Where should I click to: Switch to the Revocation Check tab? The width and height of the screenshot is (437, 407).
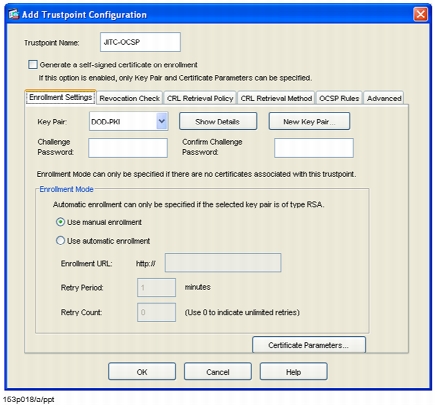129,98
